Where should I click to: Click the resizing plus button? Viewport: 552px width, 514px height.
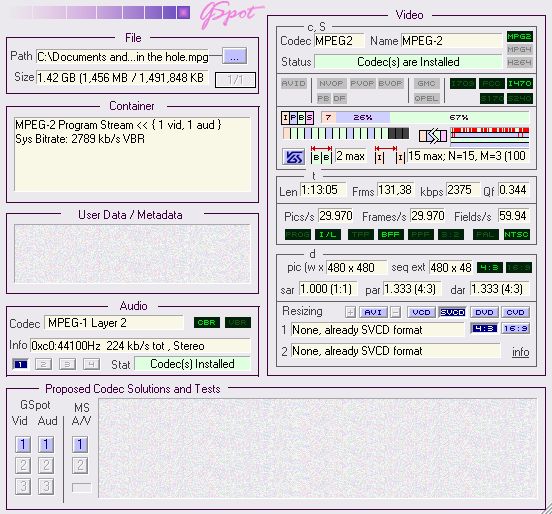350,312
